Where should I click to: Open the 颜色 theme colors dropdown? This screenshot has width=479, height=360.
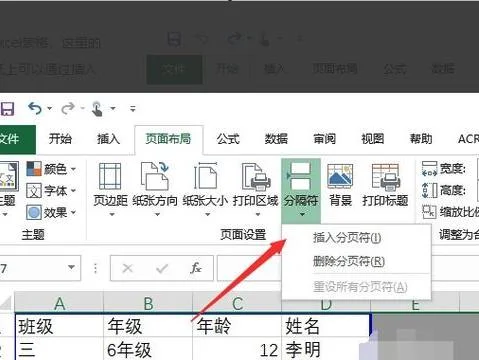[x=51, y=169]
